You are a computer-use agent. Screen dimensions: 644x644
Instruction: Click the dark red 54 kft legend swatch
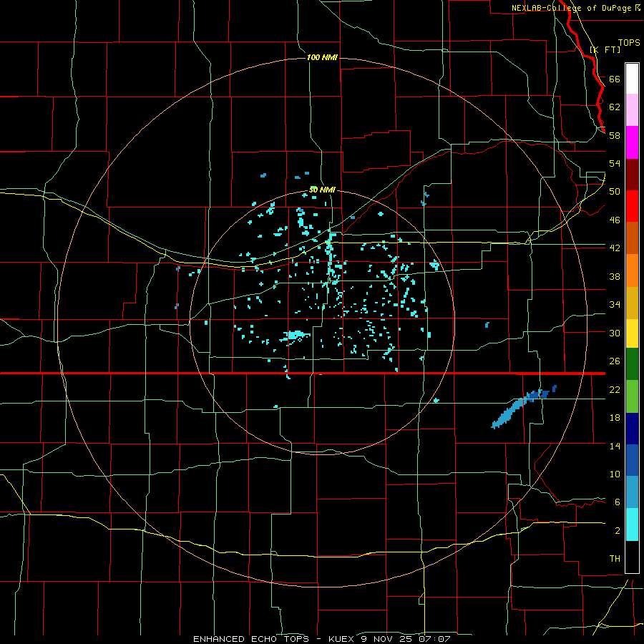tap(632, 174)
